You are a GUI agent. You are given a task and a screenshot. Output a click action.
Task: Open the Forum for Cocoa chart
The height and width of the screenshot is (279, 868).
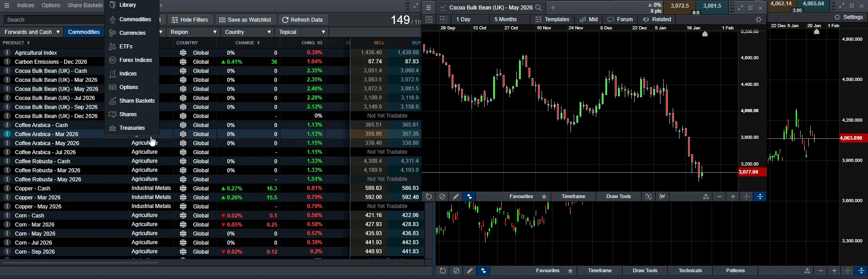point(620,19)
